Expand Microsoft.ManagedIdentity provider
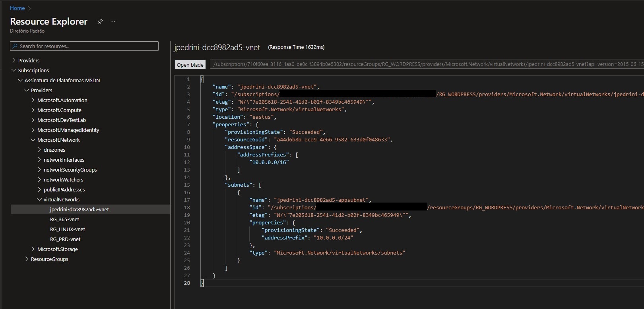Image resolution: width=644 pixels, height=309 pixels. [x=33, y=130]
